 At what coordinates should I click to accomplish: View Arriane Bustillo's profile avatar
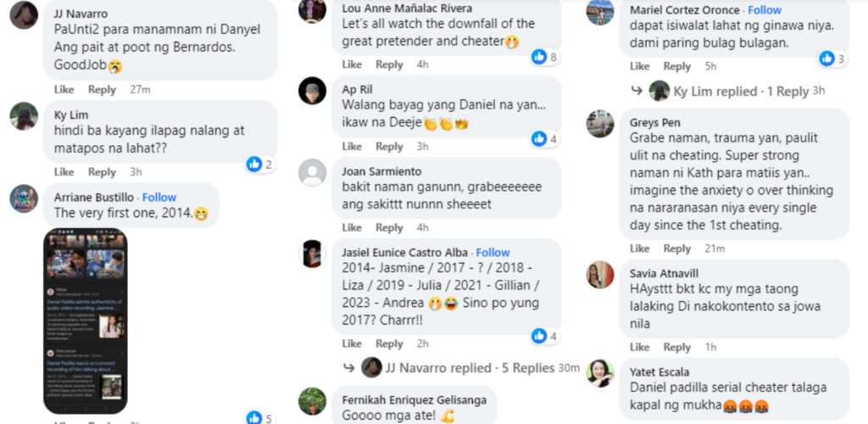pos(24,198)
